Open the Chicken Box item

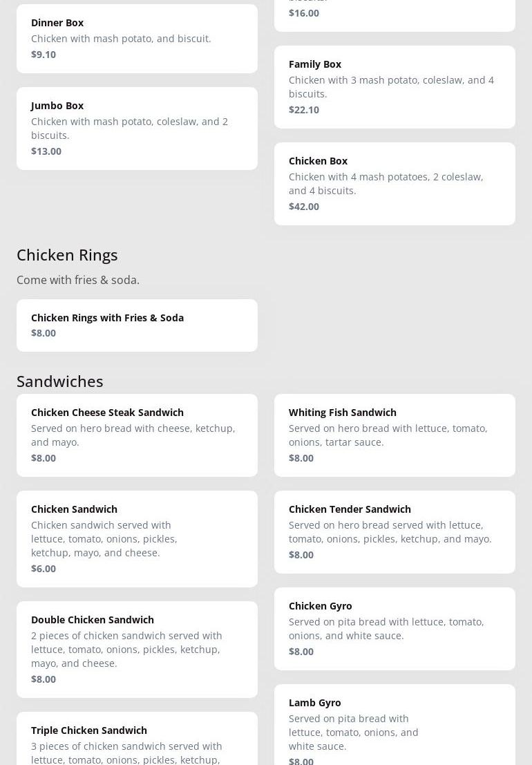[x=395, y=183]
